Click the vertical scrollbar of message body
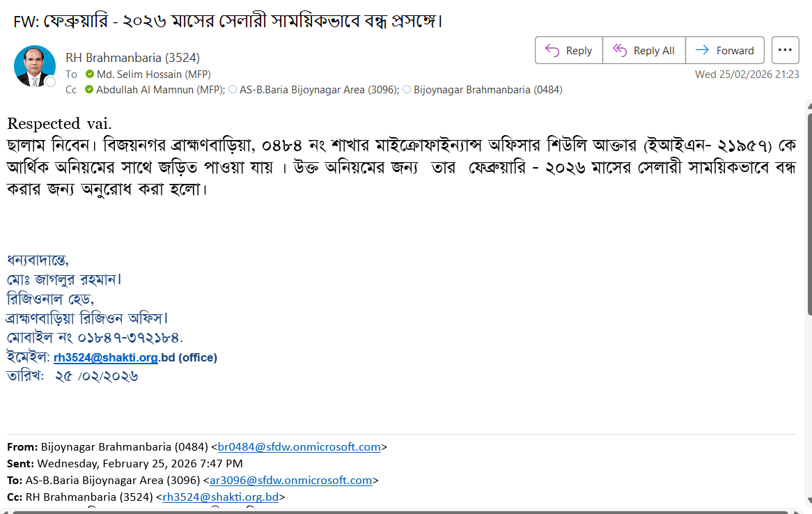The image size is (812, 514). [x=808, y=209]
